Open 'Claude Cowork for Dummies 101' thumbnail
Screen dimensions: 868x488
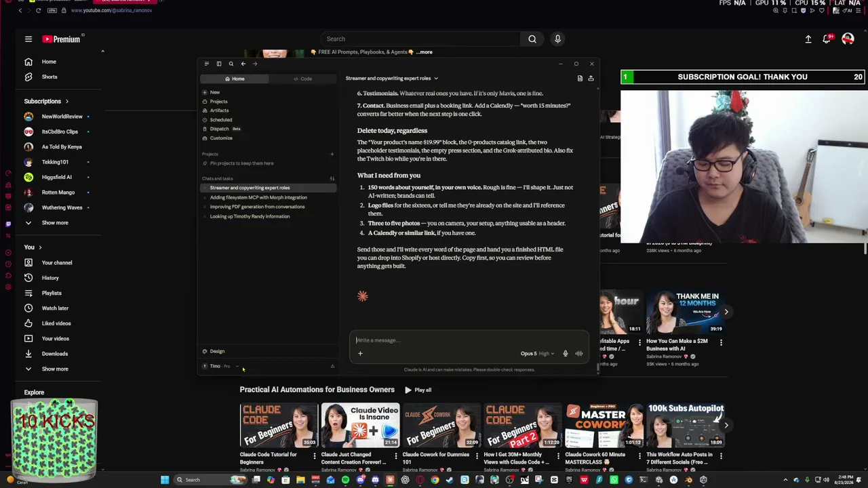[441, 425]
